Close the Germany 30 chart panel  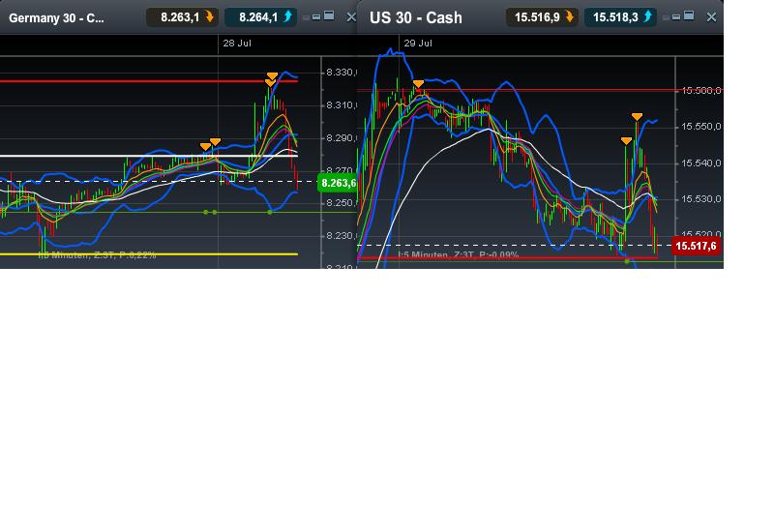tap(351, 17)
